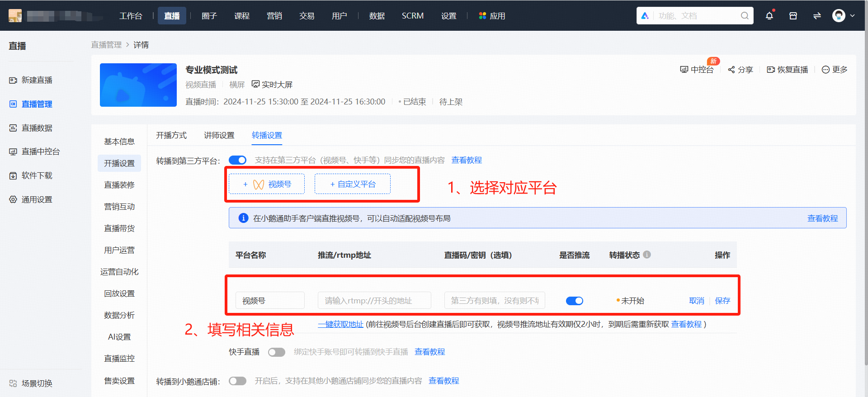Select 数据 in the top navigation
This screenshot has height=397, width=868.
coord(377,16)
